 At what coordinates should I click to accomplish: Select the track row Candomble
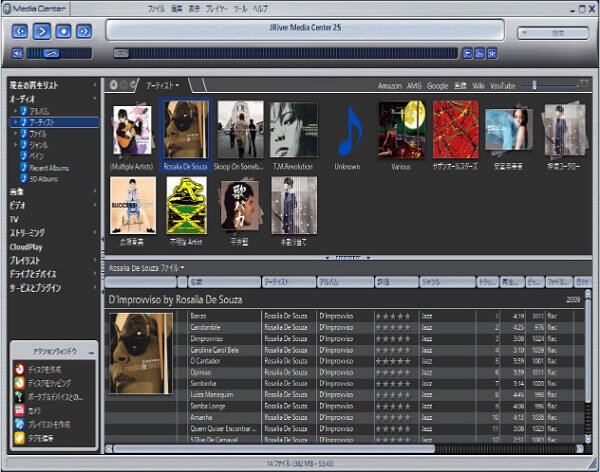pos(344,327)
